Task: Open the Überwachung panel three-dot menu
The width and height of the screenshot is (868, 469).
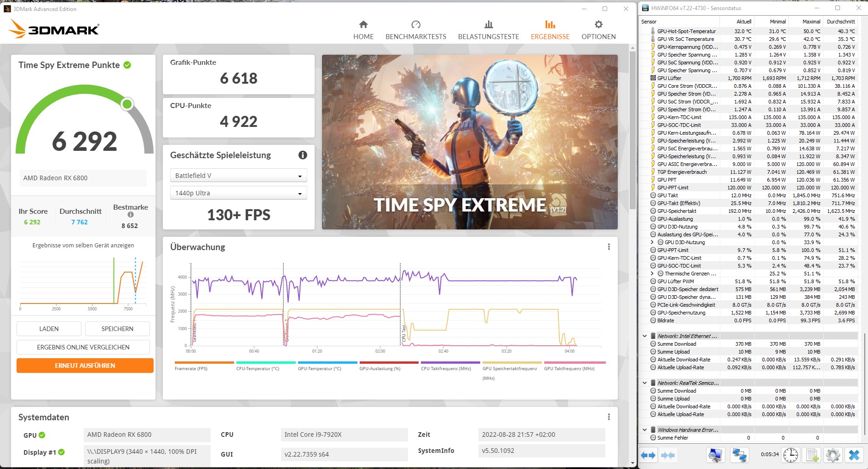Action: click(609, 247)
